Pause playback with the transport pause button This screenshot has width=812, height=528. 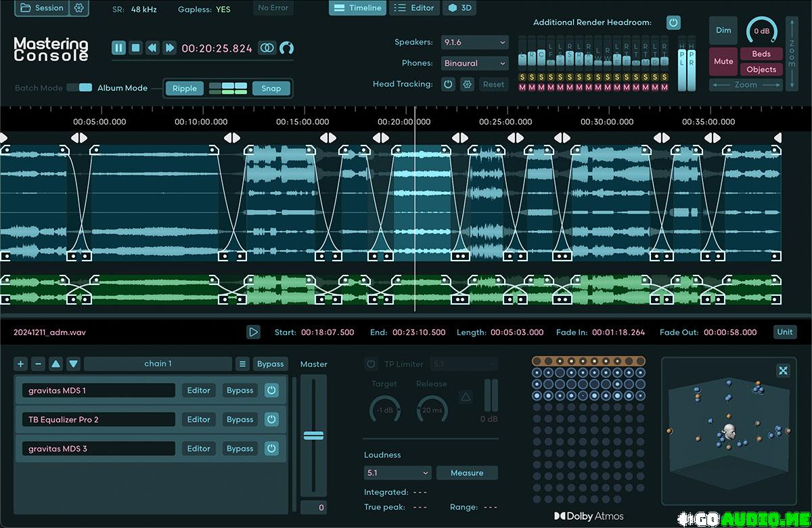pos(118,47)
